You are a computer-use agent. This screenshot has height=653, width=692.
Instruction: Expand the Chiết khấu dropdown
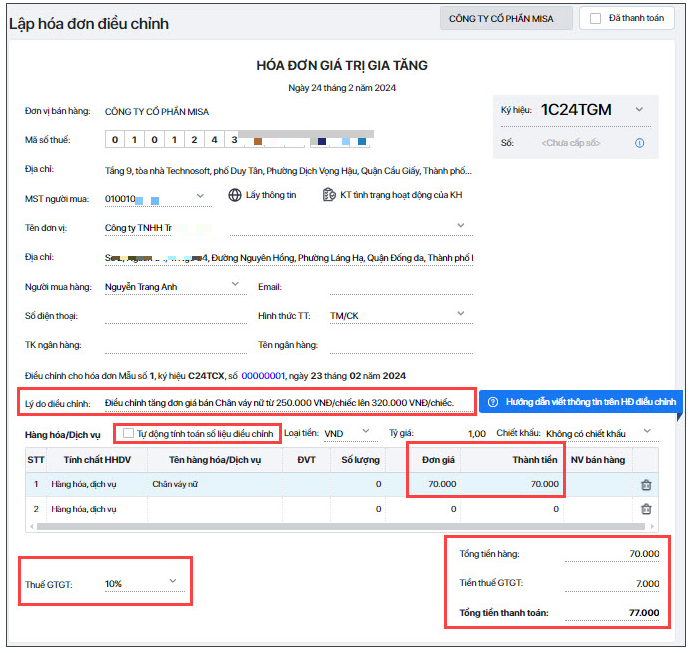click(647, 431)
